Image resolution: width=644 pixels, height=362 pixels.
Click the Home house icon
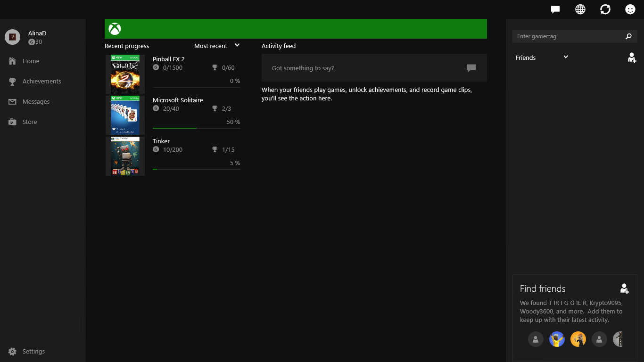click(x=12, y=61)
